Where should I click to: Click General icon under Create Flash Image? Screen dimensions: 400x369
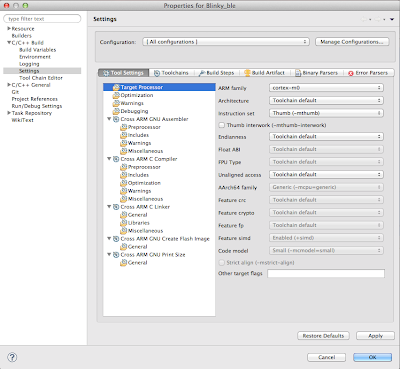tap(124, 247)
